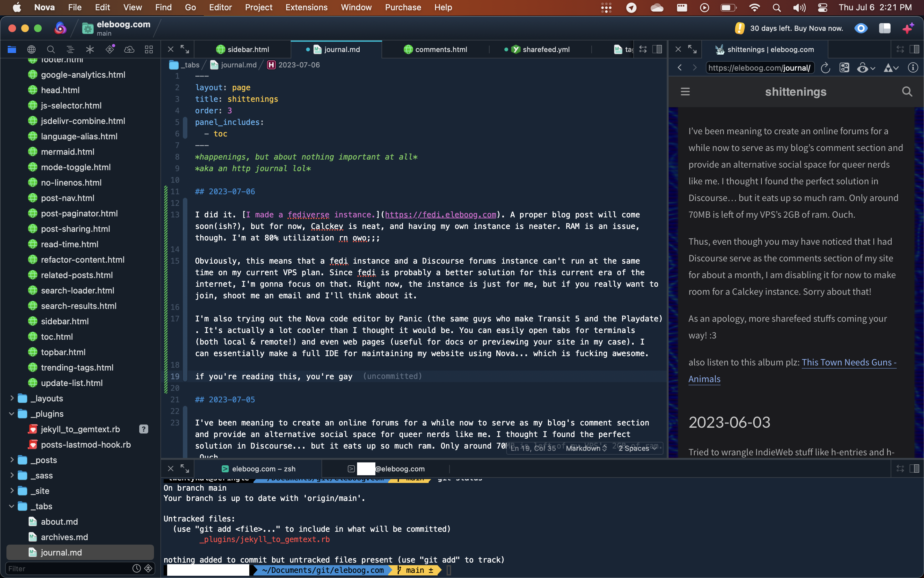Switch to the comments.html tab
Viewport: 924px width, 578px height.
point(435,49)
